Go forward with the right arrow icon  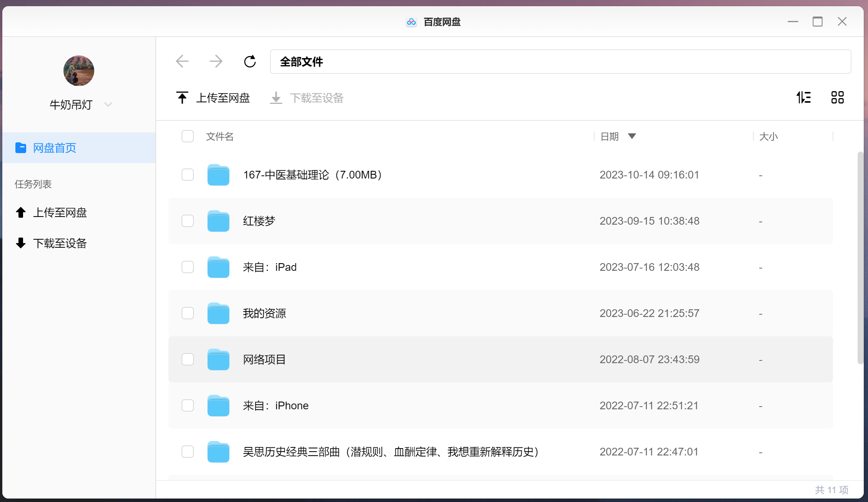[216, 61]
